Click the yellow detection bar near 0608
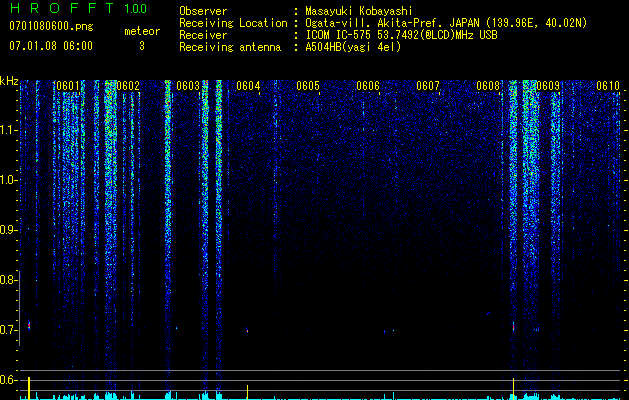629x400 pixels. [513, 388]
